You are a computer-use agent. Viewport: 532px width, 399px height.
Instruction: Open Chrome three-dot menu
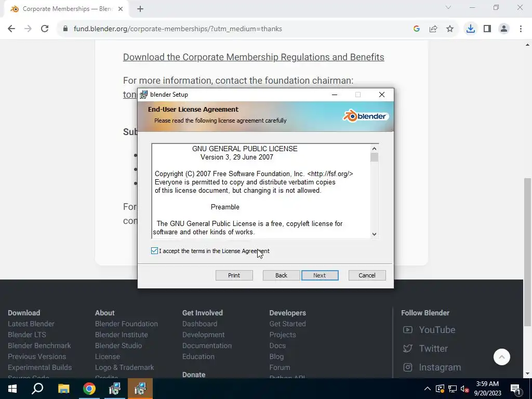521,29
